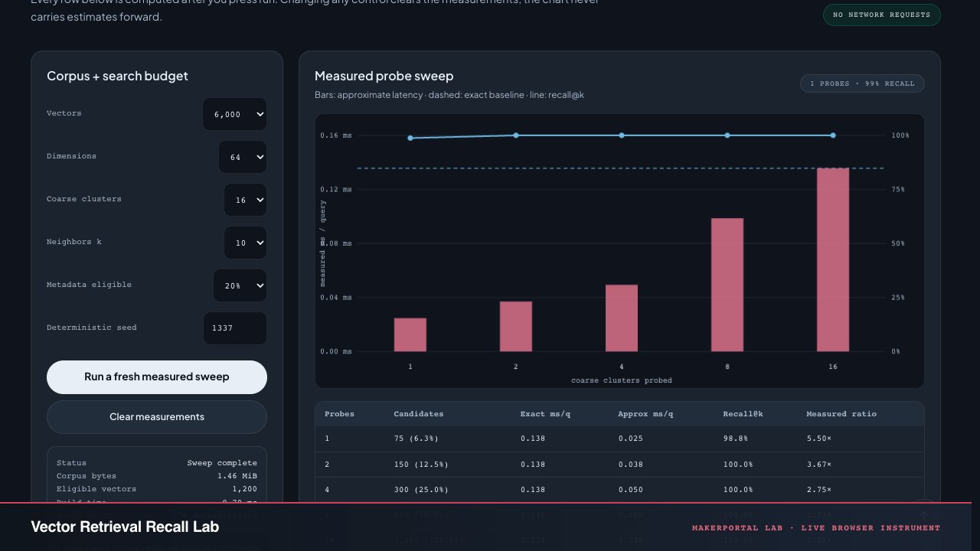This screenshot has width=980, height=551.
Task: Open the Neighbors k dropdown
Action: (245, 243)
